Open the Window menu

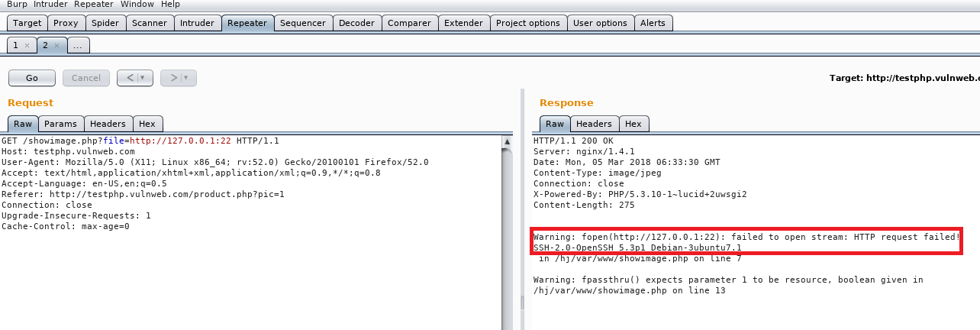[x=138, y=5]
